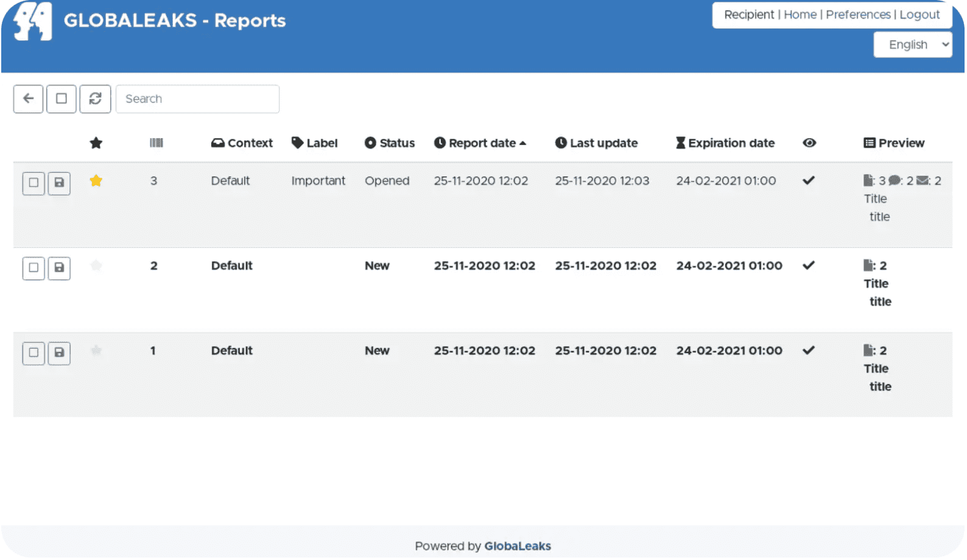Click the save icon for report 2

(x=59, y=268)
